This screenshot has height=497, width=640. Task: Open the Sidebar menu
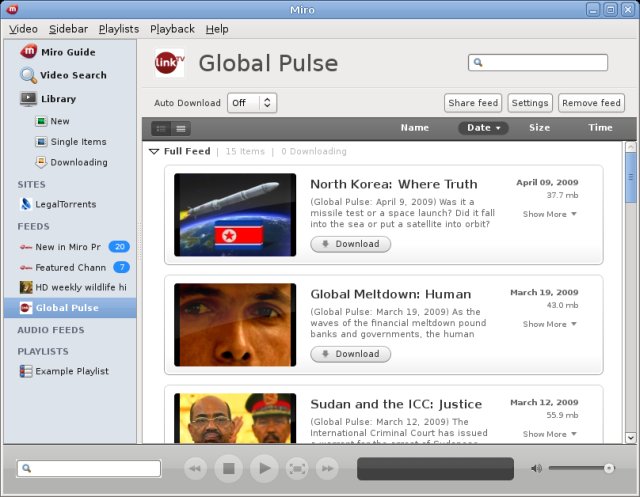point(68,29)
